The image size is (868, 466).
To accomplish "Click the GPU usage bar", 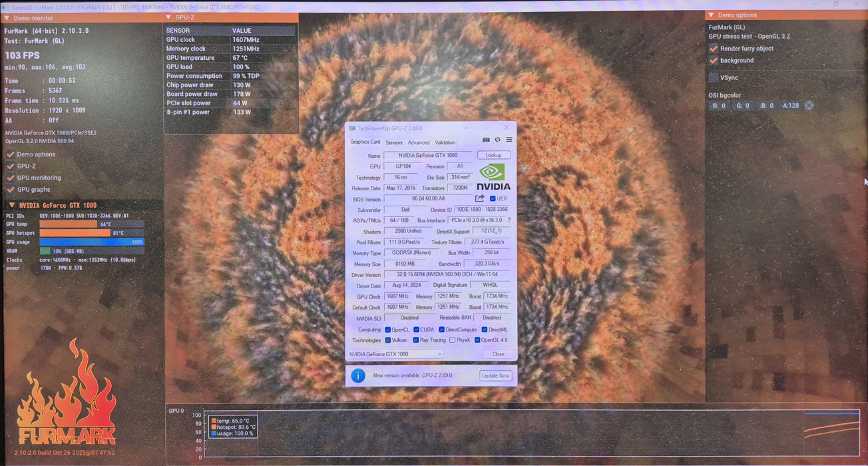I will click(91, 242).
